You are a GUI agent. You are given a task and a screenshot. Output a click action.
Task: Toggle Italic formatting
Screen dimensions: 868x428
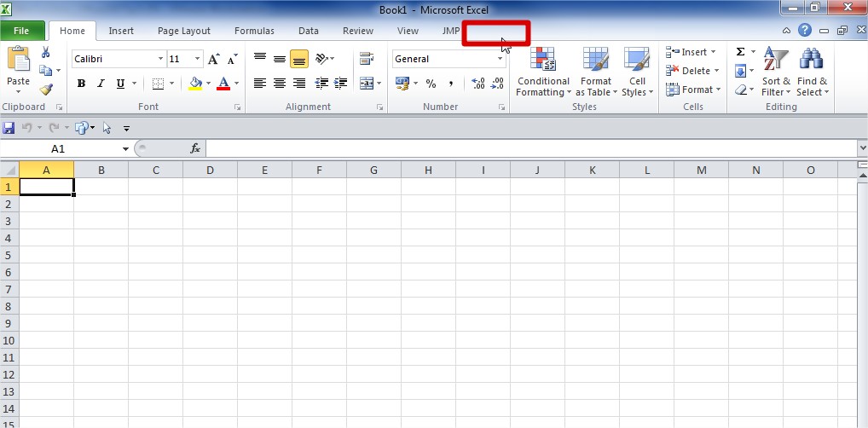pyautogui.click(x=101, y=84)
